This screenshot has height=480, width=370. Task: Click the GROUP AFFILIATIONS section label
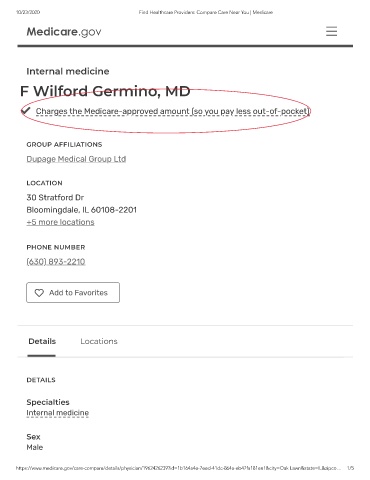64,144
